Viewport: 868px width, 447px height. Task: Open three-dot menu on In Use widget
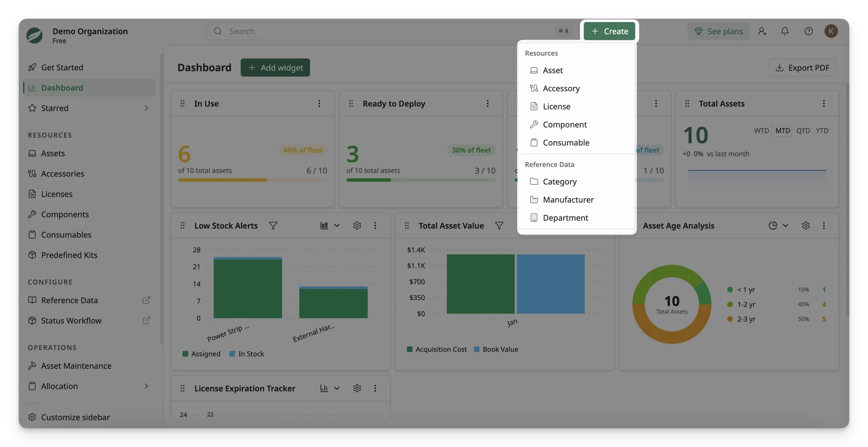(319, 104)
